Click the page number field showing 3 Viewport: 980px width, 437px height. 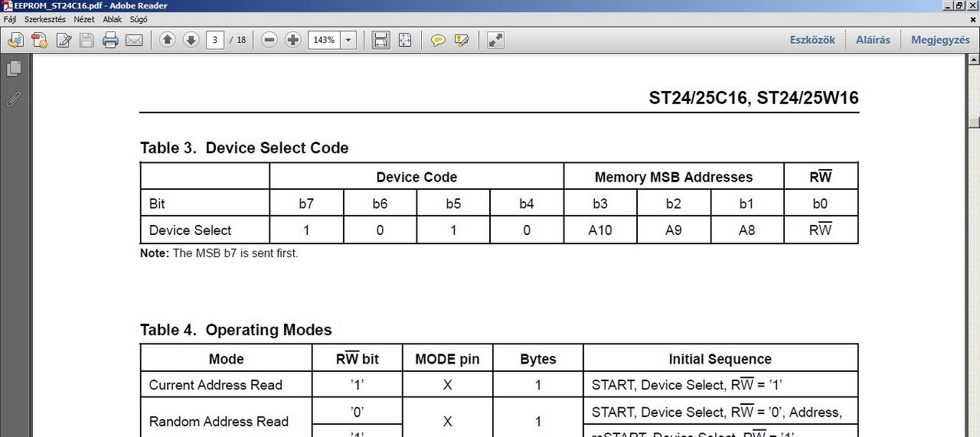(x=215, y=40)
